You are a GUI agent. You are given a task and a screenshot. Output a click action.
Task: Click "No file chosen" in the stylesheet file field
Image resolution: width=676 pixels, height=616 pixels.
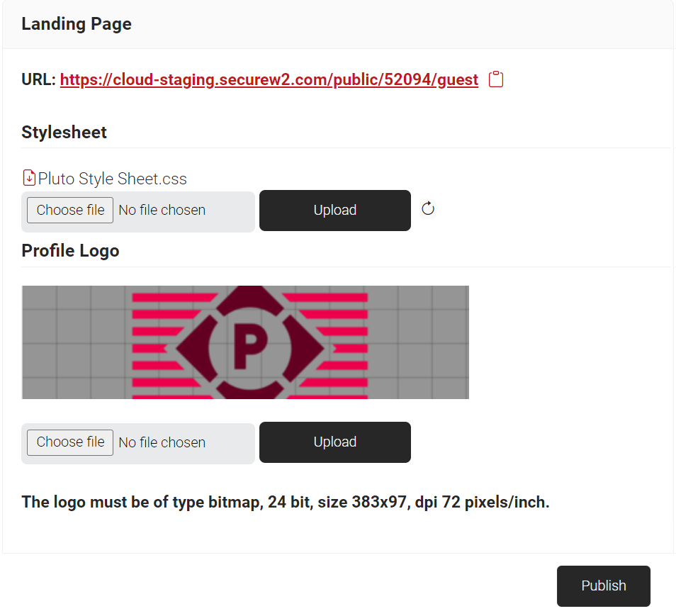point(162,211)
